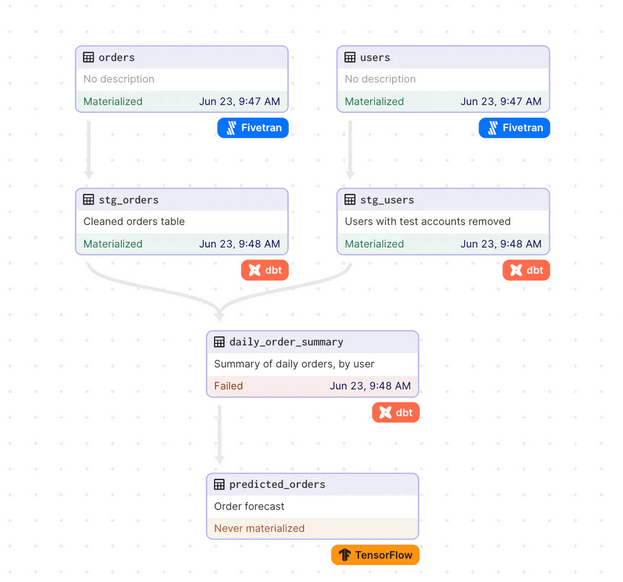Screen dimensions: 623x582
Task: Select the orders asset node title
Action: click(117, 58)
